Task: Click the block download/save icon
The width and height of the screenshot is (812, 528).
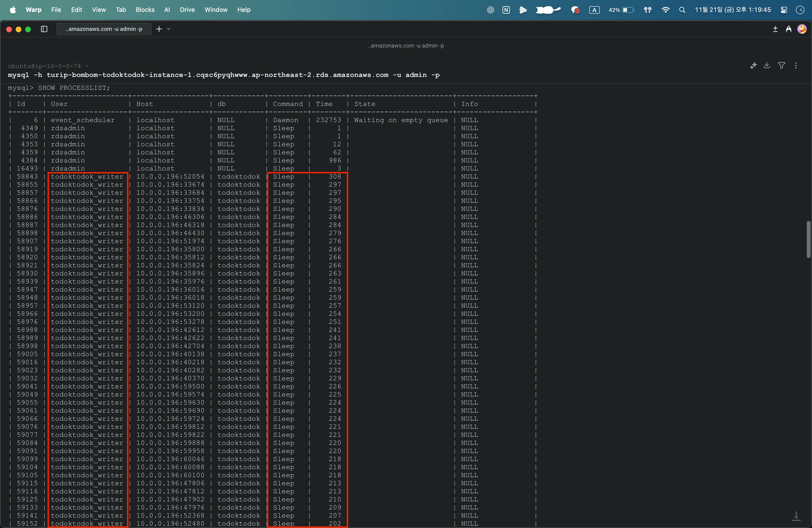Action: pos(767,66)
